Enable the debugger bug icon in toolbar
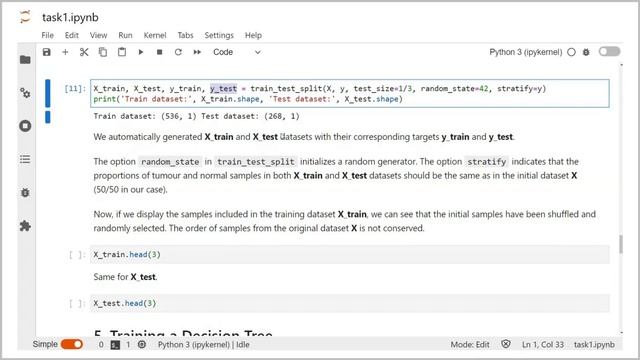640x360 pixels. 586,52
